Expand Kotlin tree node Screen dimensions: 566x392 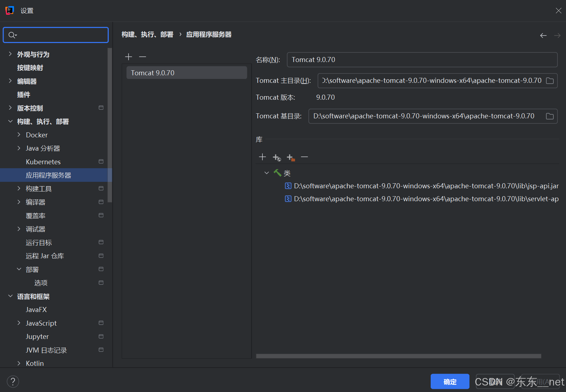[x=19, y=364]
